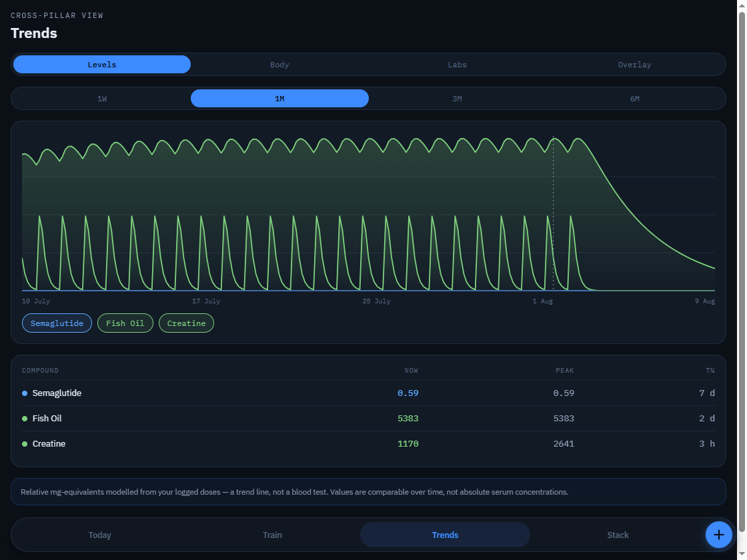The height and width of the screenshot is (560, 747).
Task: Click the green Fish Oil dot in table
Action: (x=25, y=419)
